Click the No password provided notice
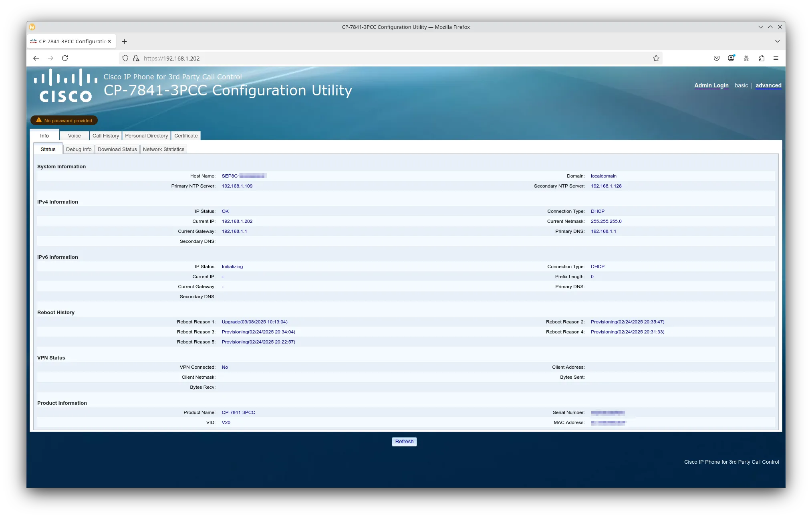 [64, 120]
